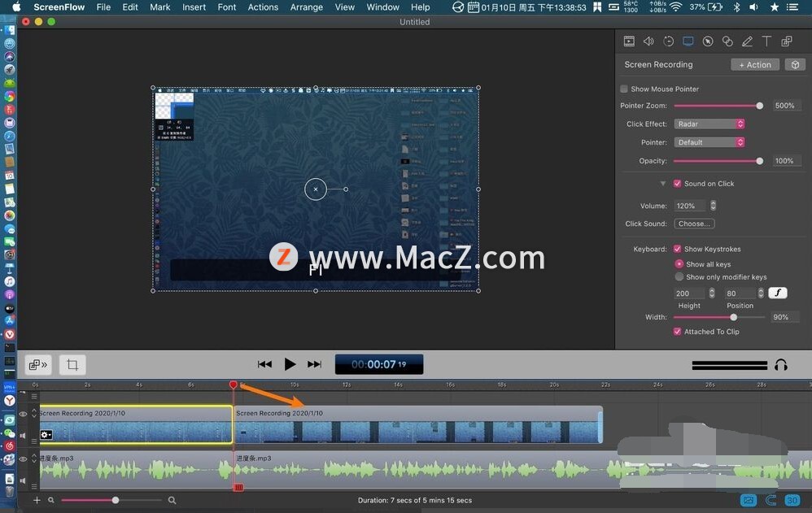The image size is (812, 513).
Task: Jump to previous clip with rewind button
Action: tap(264, 364)
